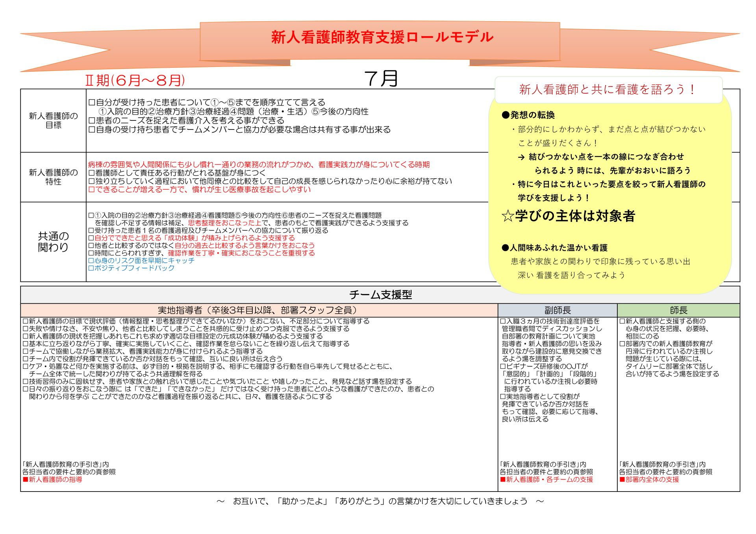This screenshot has width=756, height=534.
Task: Click the line ☆学びの主体は対象者
Action: (x=568, y=216)
